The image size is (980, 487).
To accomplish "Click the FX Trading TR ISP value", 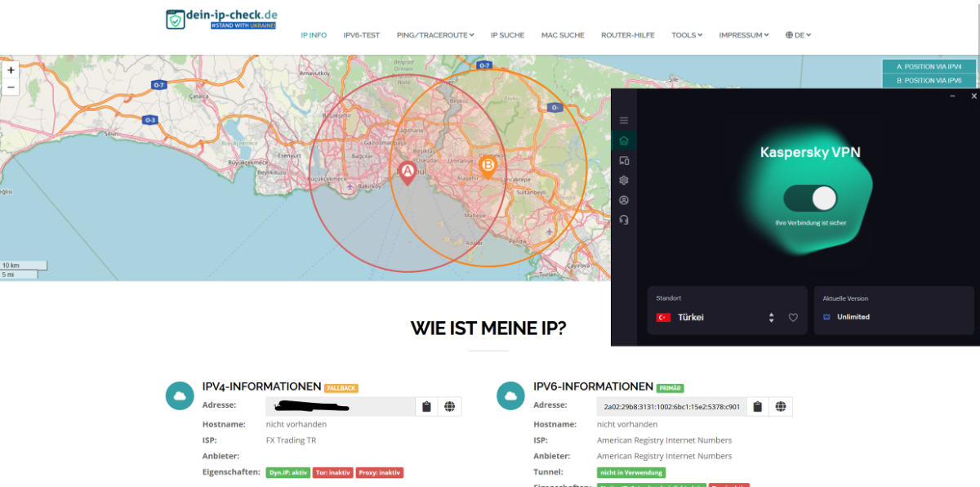I will 291,440.
